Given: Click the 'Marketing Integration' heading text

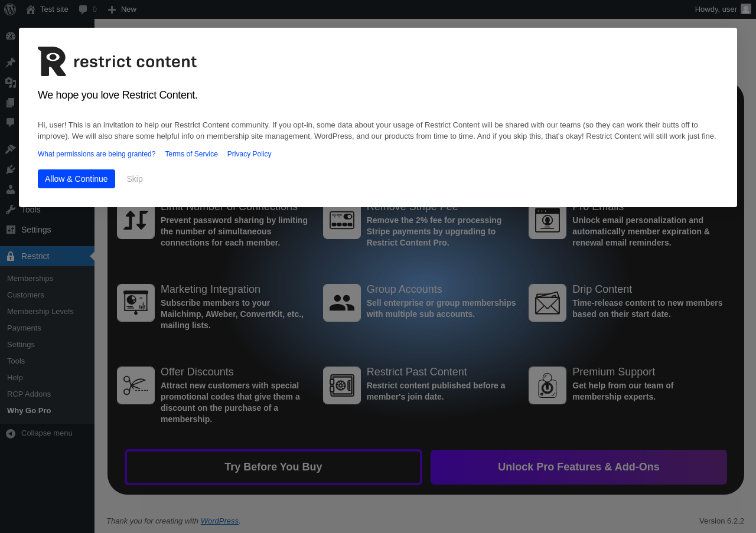Looking at the screenshot, I should point(210,289).
